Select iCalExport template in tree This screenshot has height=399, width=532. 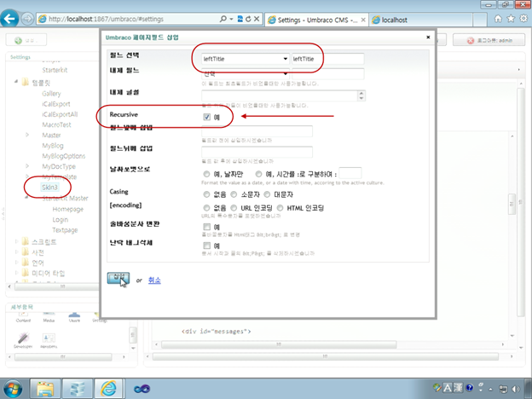click(56, 104)
